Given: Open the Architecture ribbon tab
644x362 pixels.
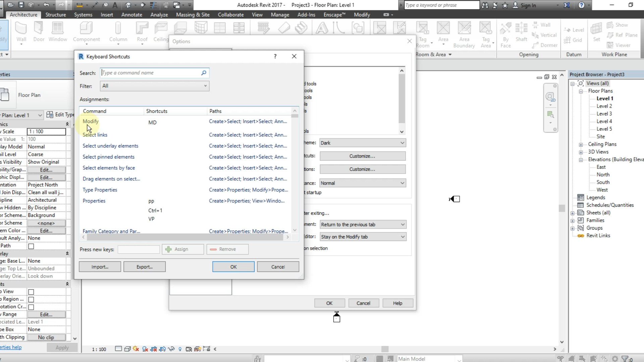Looking at the screenshot, I should pos(23,15).
